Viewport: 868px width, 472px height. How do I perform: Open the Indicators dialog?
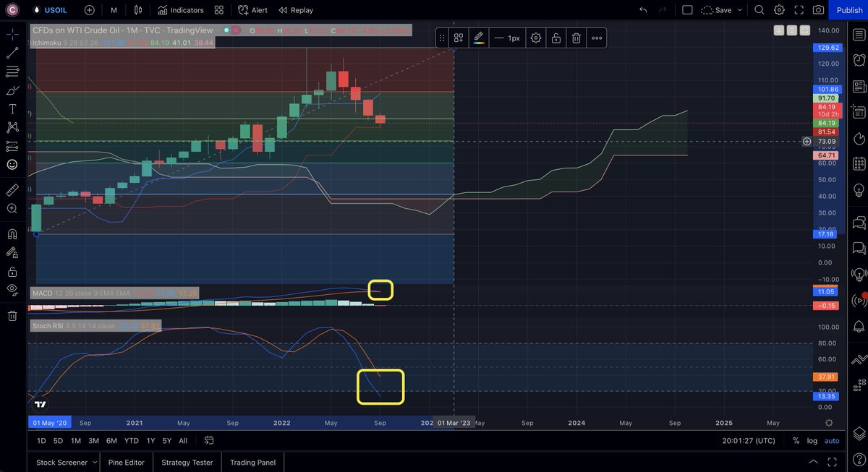click(181, 10)
